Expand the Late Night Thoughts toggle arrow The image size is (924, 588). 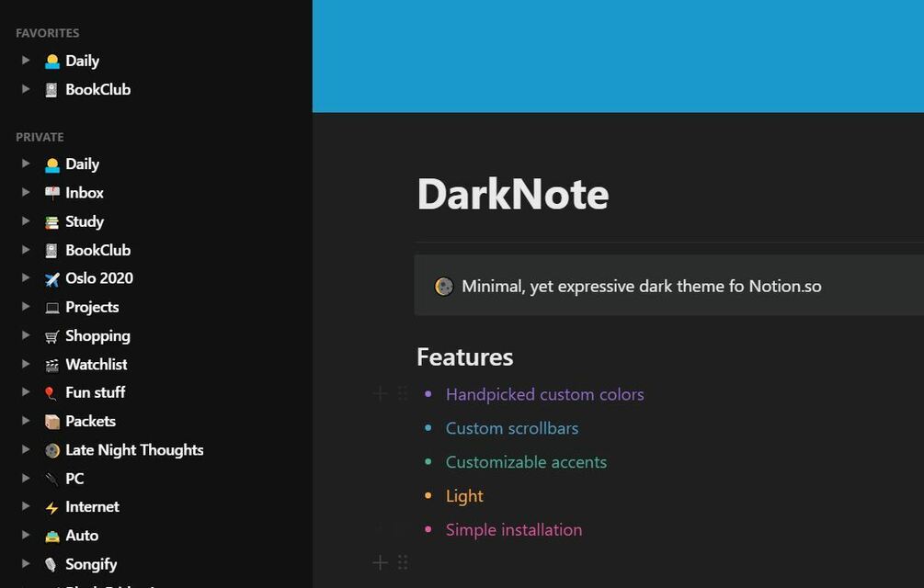pos(26,450)
